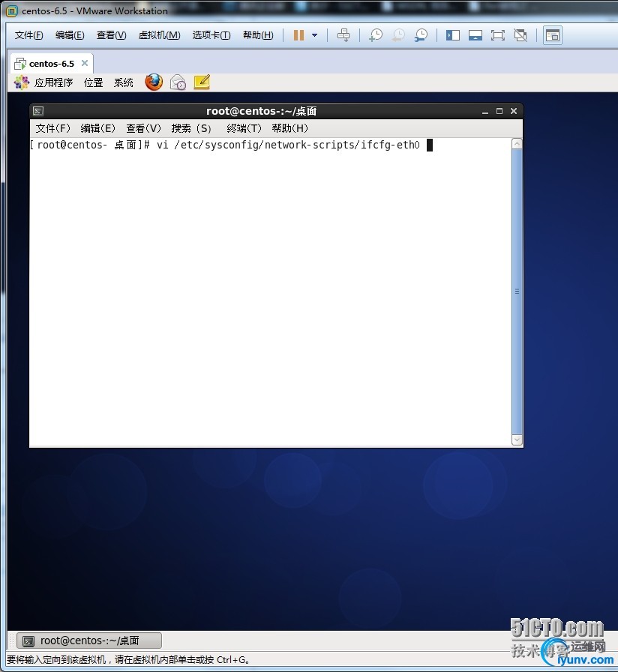Revert to the previous snapshot icon
This screenshot has height=672, width=618.
coord(398,35)
